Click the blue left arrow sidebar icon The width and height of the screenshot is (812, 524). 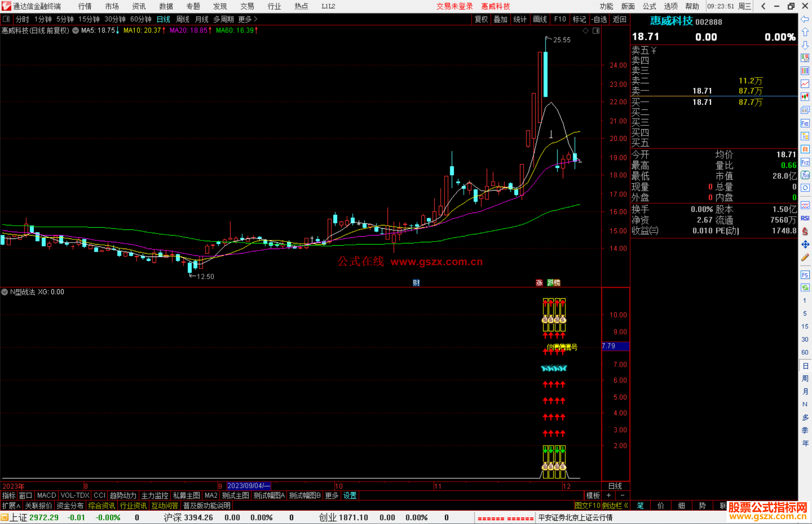pos(805,19)
